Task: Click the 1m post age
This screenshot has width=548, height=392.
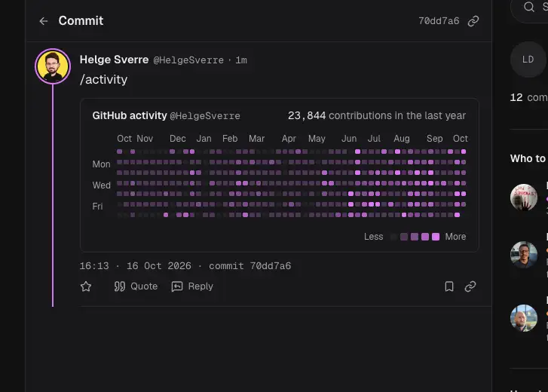Action: [241, 60]
